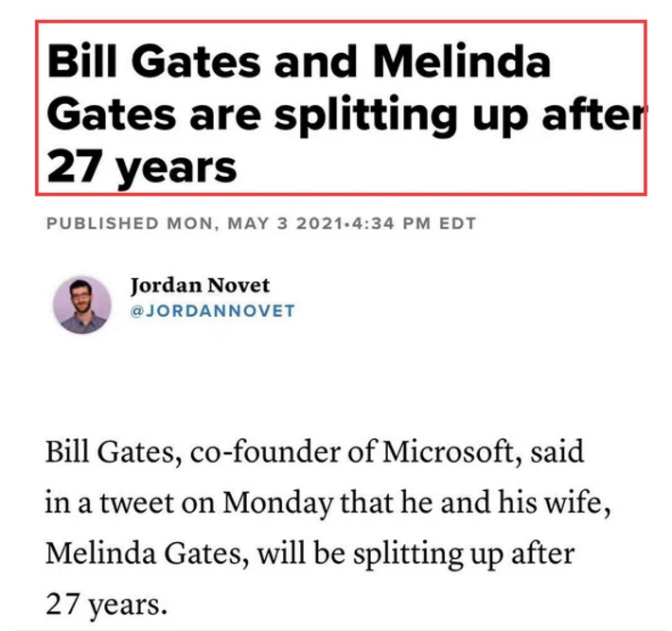Click the 4:34 PM EDT timestamp

click(x=414, y=223)
